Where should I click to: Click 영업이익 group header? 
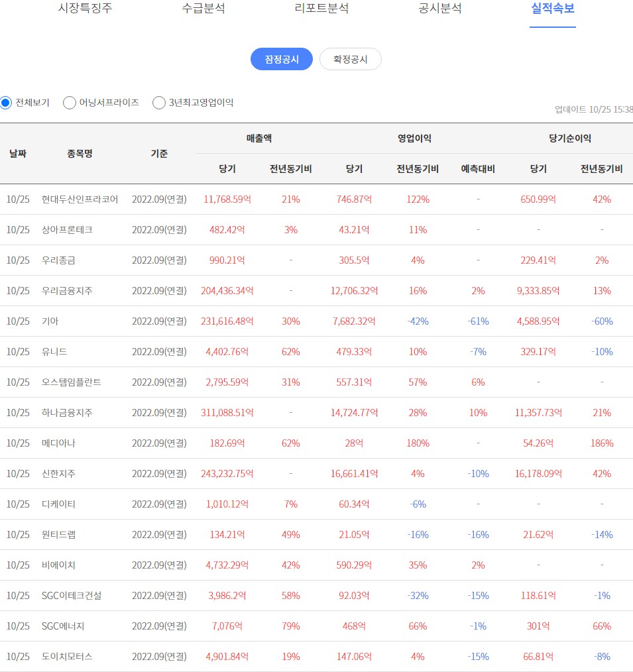point(414,139)
